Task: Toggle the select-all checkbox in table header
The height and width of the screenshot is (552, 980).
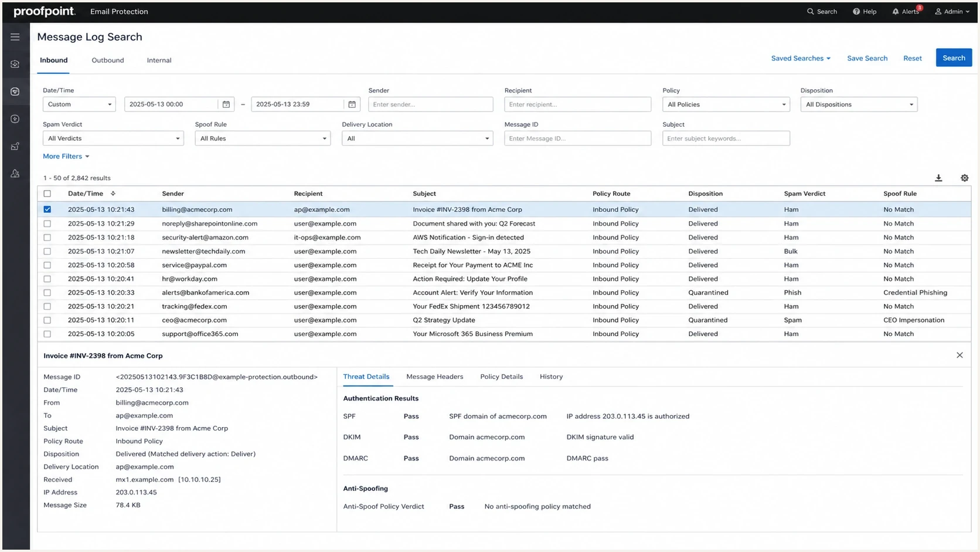Action: click(x=47, y=194)
